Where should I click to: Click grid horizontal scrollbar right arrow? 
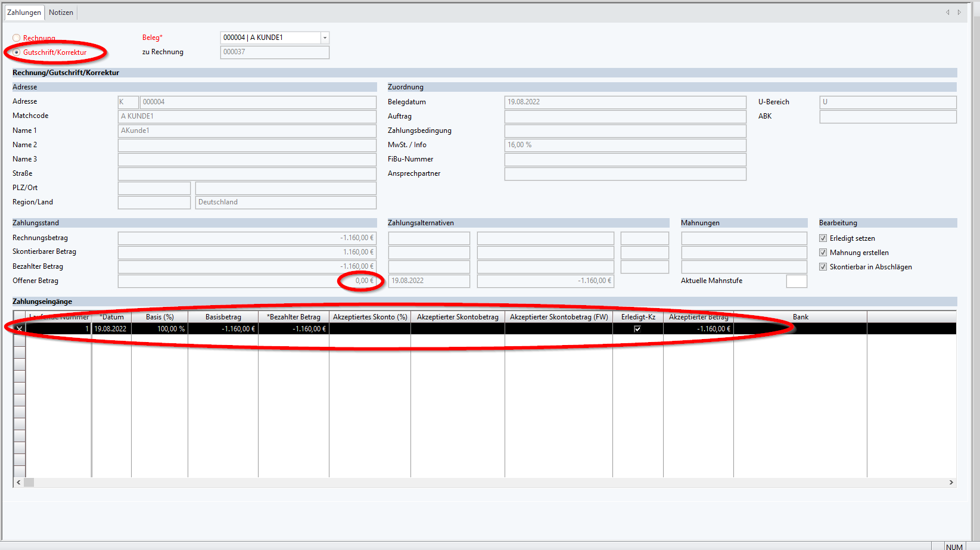tap(951, 483)
